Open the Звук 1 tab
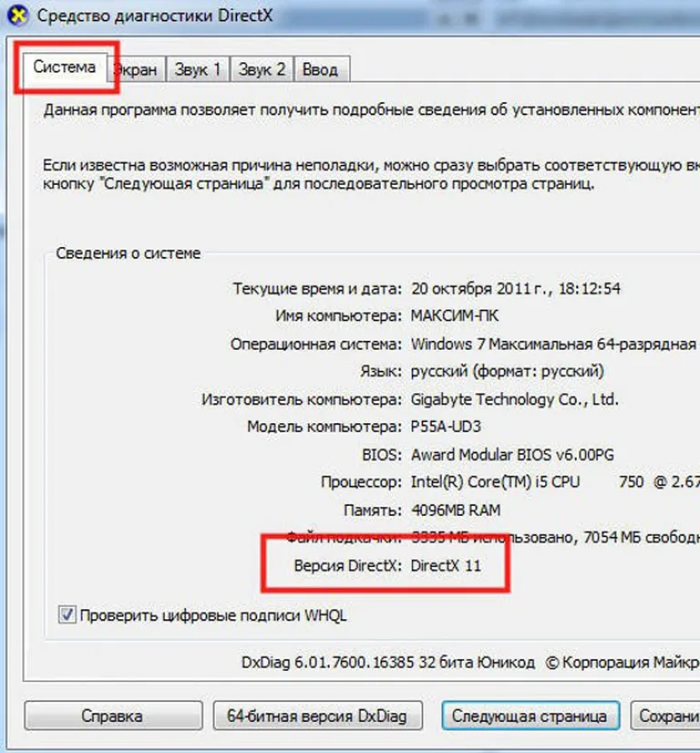The height and width of the screenshot is (753, 700). point(197,69)
